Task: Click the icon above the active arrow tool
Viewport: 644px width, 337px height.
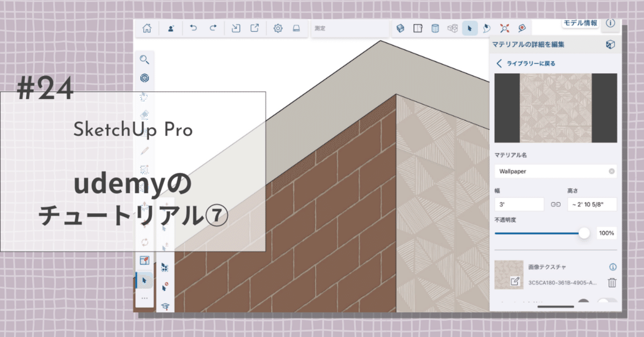Action: 144,260
